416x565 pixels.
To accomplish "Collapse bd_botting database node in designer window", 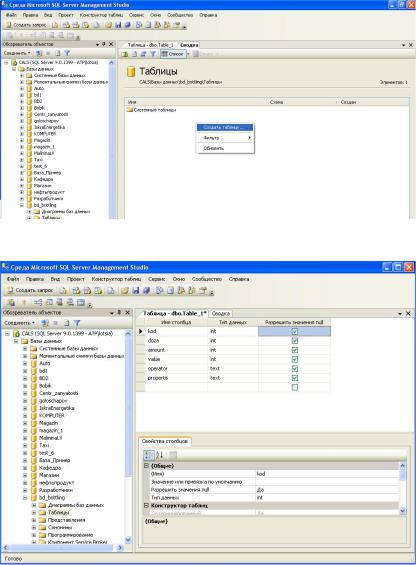I will 25,498.
